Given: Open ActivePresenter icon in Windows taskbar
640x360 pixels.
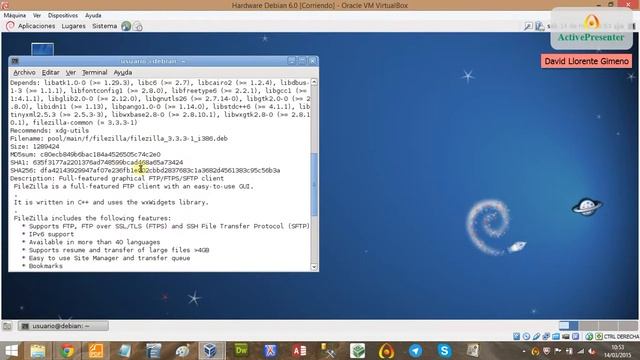Looking at the screenshot, I should tap(386, 351).
